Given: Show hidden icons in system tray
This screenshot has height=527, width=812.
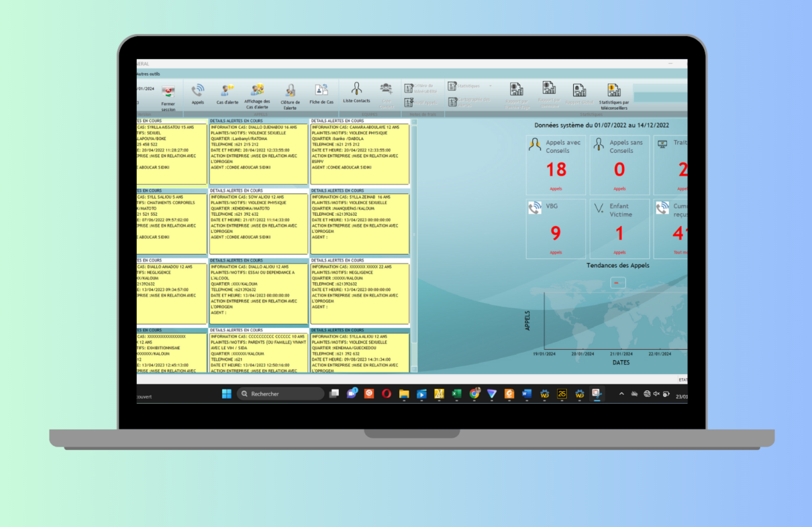Looking at the screenshot, I should point(621,394).
